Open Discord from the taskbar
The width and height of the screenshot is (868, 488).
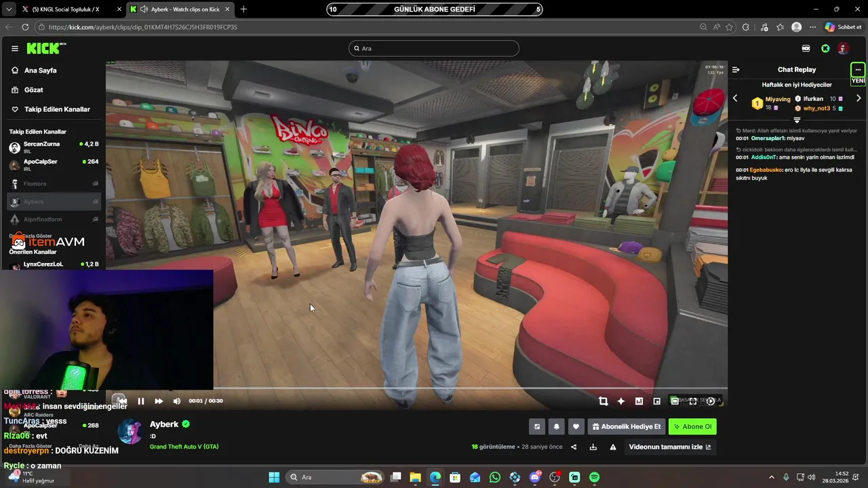coord(535,477)
